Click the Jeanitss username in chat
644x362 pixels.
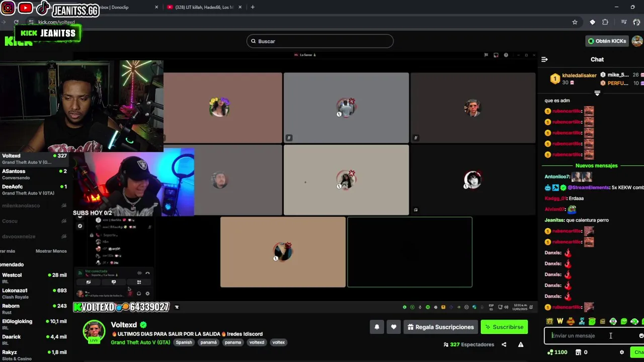coord(554,220)
